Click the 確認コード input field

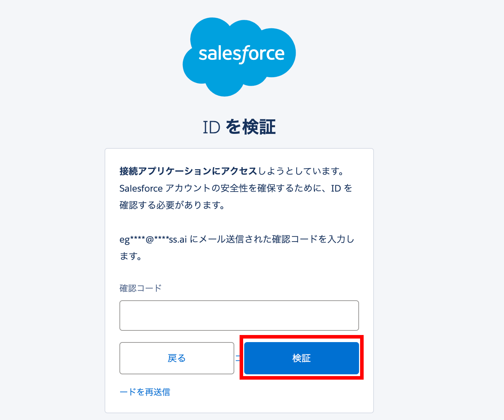239,315
